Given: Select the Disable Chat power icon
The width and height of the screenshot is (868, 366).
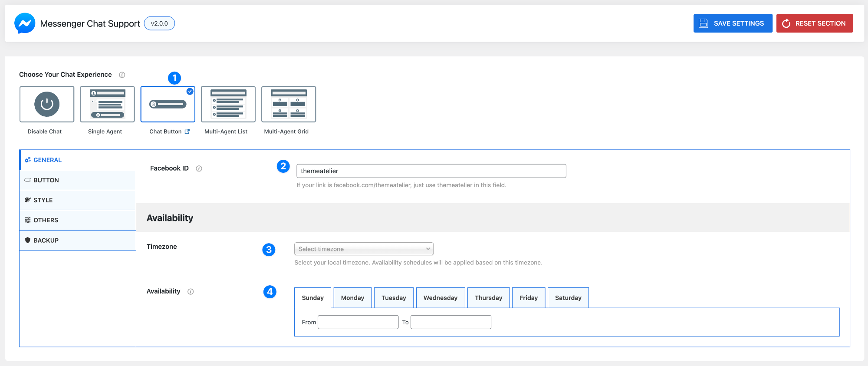Looking at the screenshot, I should 47,104.
